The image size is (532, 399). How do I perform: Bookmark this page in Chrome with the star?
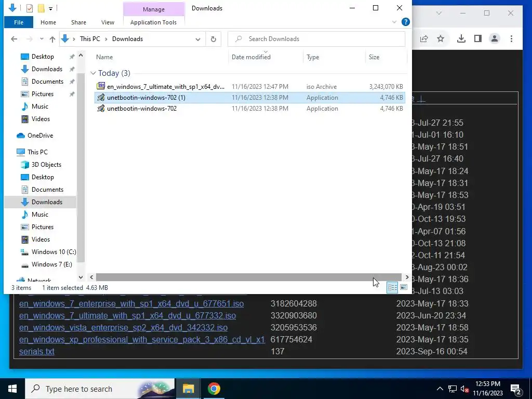click(441, 38)
